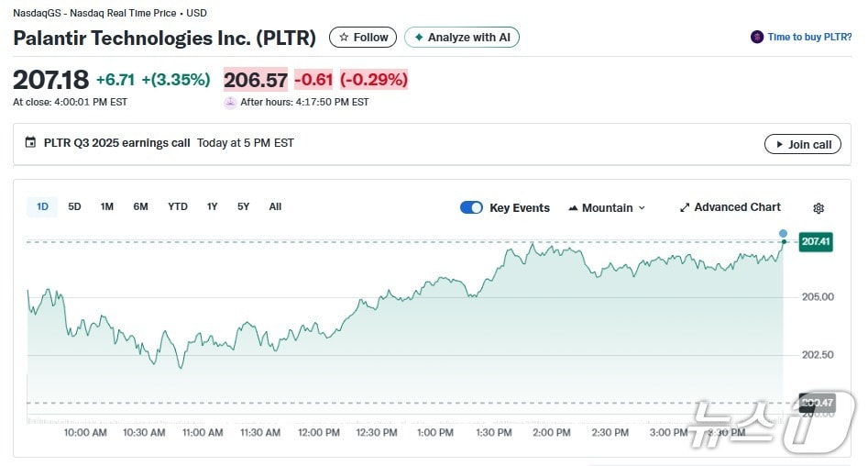Select the 1Y chart range
This screenshot has width=868, height=466.
(x=212, y=206)
